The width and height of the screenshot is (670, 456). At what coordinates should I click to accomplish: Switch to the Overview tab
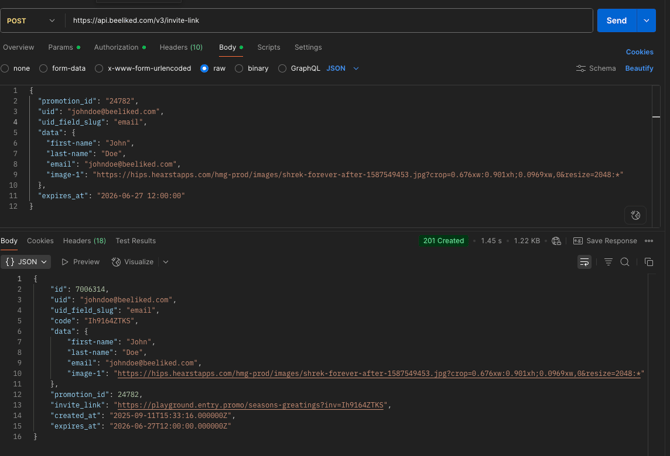pos(18,47)
